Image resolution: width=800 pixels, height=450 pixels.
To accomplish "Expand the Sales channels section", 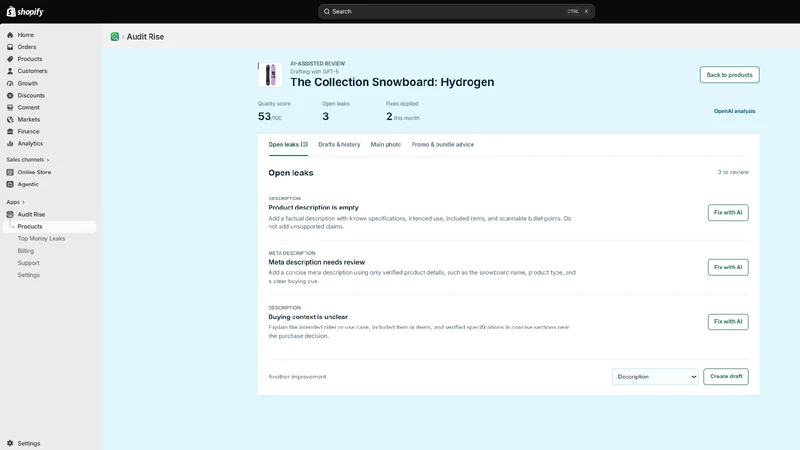I will [x=28, y=160].
